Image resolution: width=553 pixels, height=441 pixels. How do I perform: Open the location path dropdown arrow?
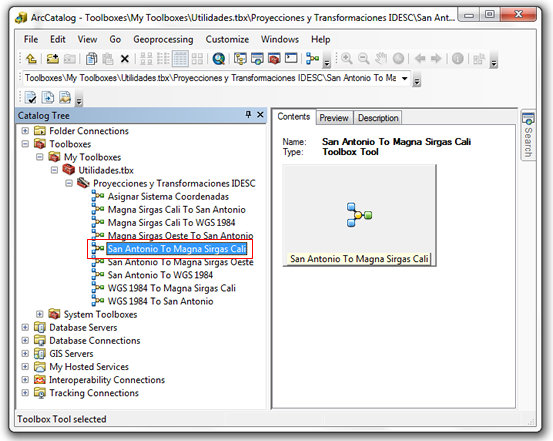[x=405, y=78]
